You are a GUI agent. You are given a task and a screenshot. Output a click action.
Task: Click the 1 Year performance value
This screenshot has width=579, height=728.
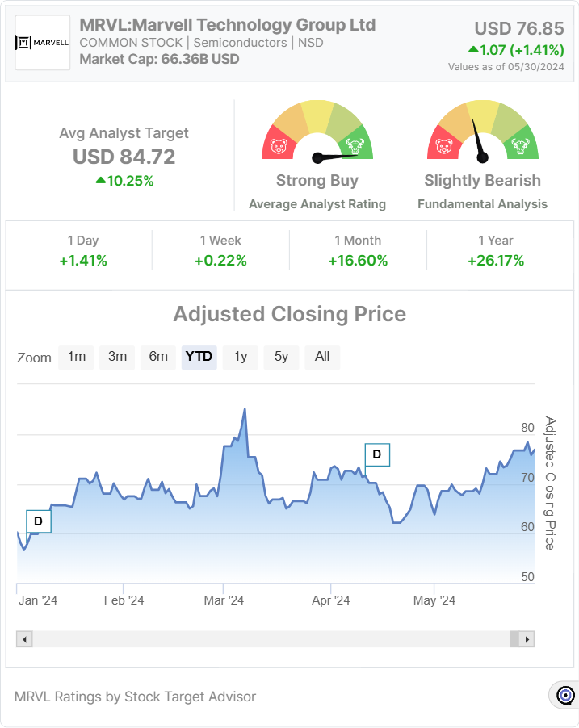495,261
